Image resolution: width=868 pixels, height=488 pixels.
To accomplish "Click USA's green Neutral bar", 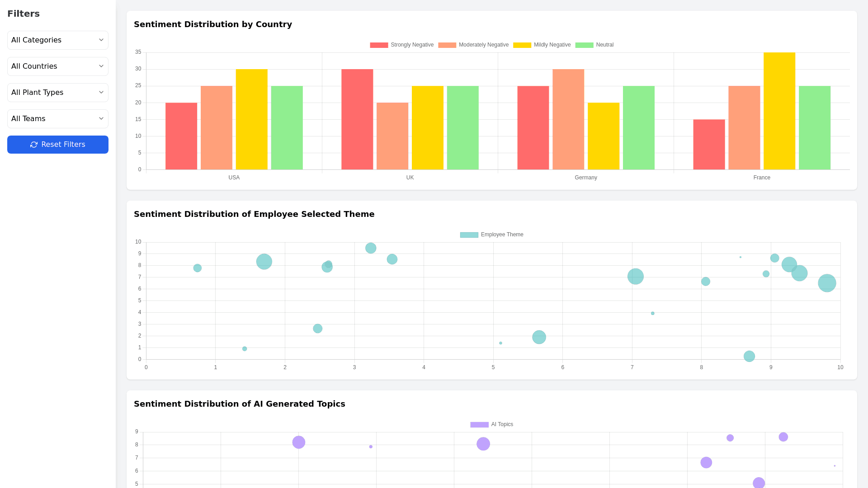I will [x=287, y=128].
